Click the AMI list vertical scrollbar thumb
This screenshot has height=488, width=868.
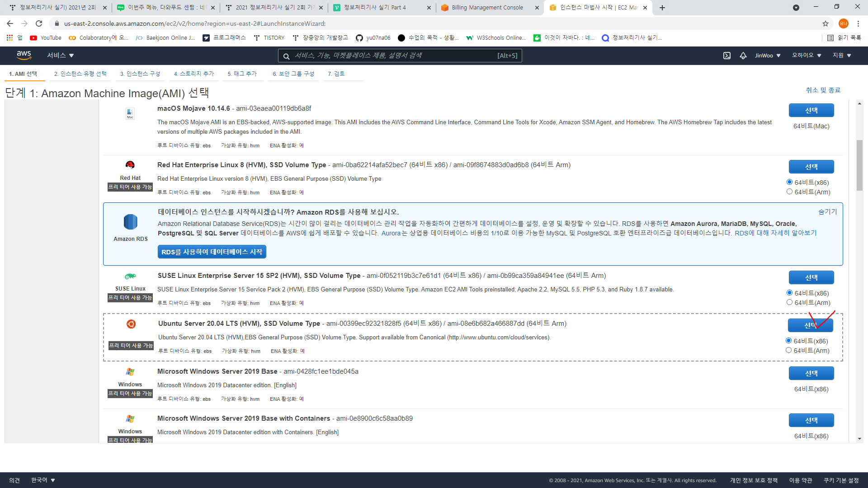point(859,165)
